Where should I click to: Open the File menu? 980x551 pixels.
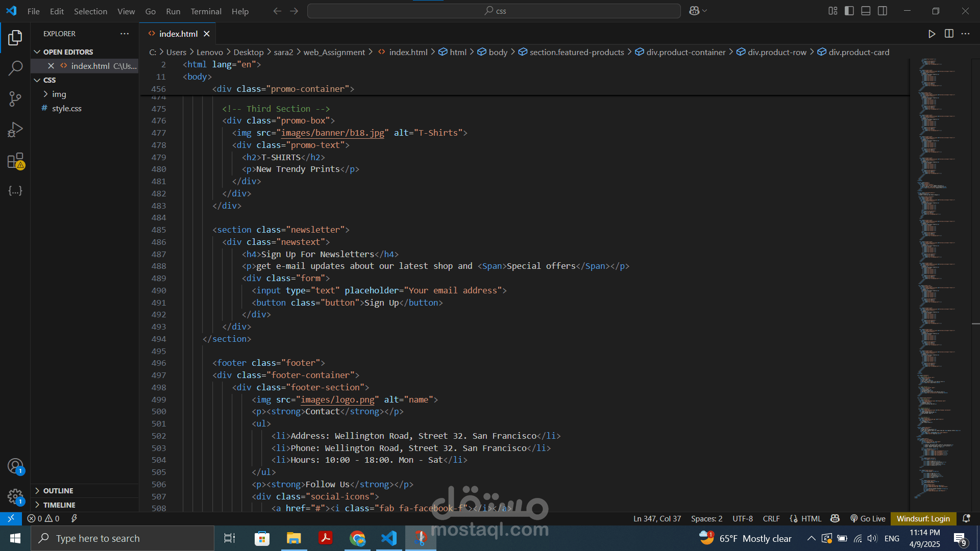(x=33, y=11)
